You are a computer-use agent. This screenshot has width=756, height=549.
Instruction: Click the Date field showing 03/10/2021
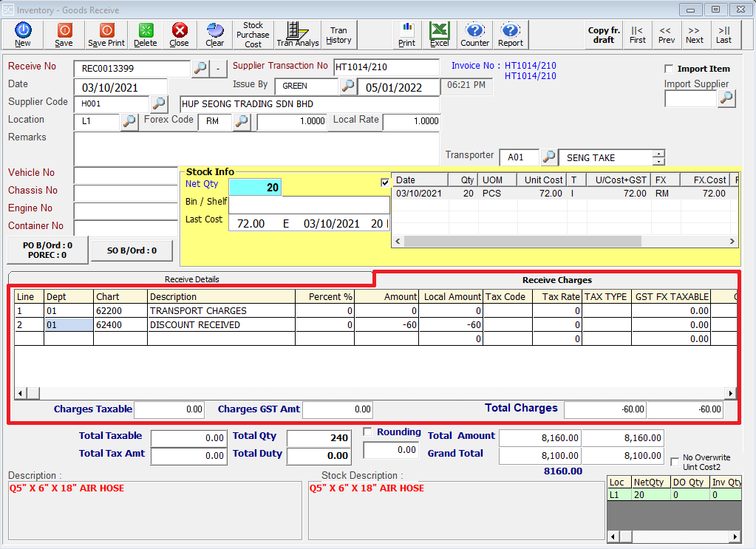120,87
